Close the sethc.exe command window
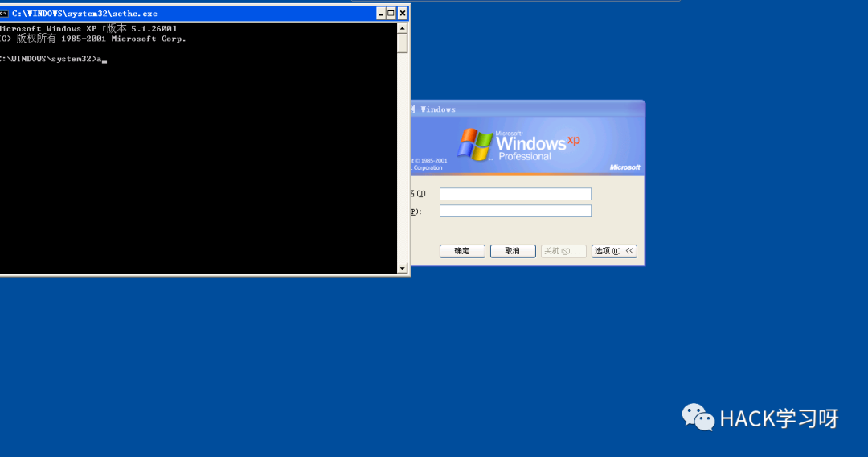Viewport: 868px width, 457px height. 403,14
